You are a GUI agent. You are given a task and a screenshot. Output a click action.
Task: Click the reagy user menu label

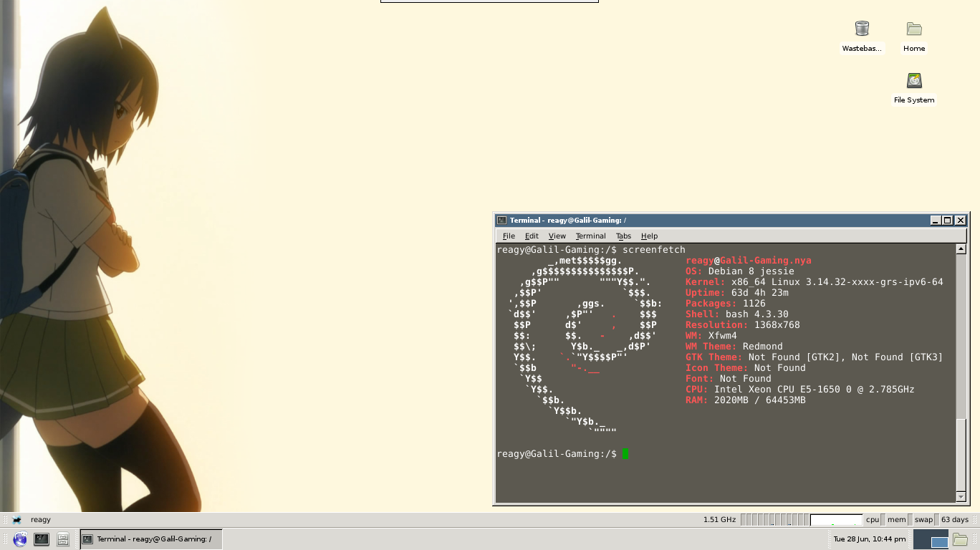point(41,520)
